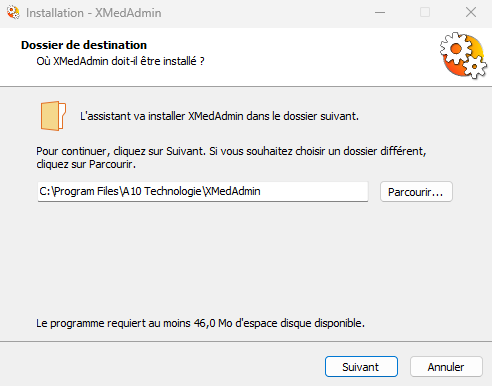Click into the installation path field

pyautogui.click(x=203, y=192)
